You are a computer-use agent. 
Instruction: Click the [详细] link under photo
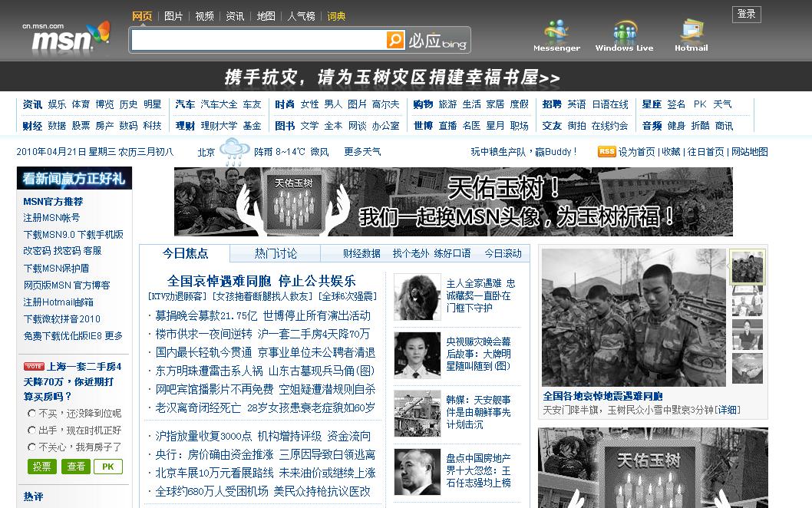coord(728,410)
